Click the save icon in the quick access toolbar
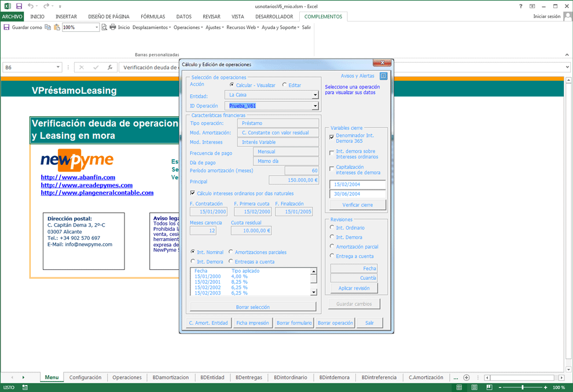Viewport: 573px width, 392px height. pyautogui.click(x=19, y=6)
